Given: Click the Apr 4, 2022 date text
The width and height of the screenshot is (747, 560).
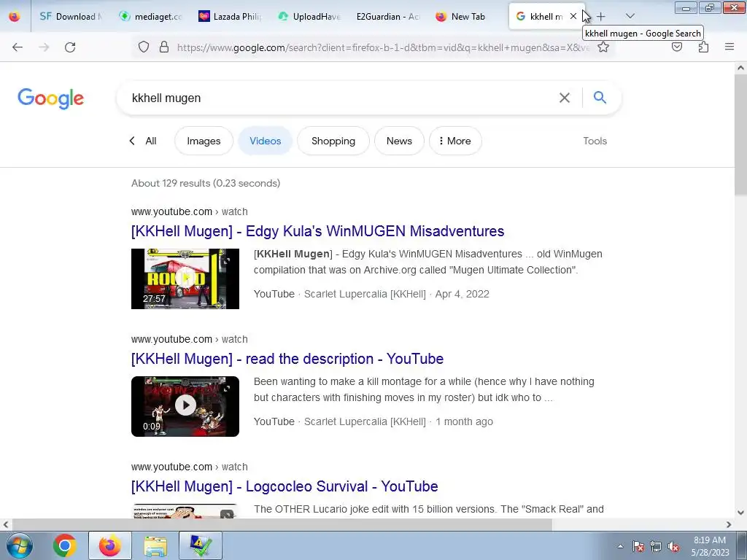Looking at the screenshot, I should click(462, 294).
